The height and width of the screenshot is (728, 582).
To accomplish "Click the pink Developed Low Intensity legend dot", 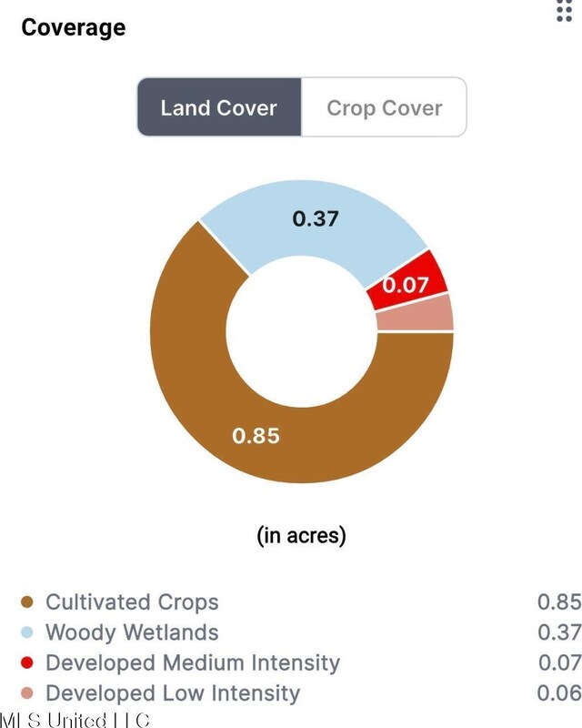I will click(x=27, y=693).
